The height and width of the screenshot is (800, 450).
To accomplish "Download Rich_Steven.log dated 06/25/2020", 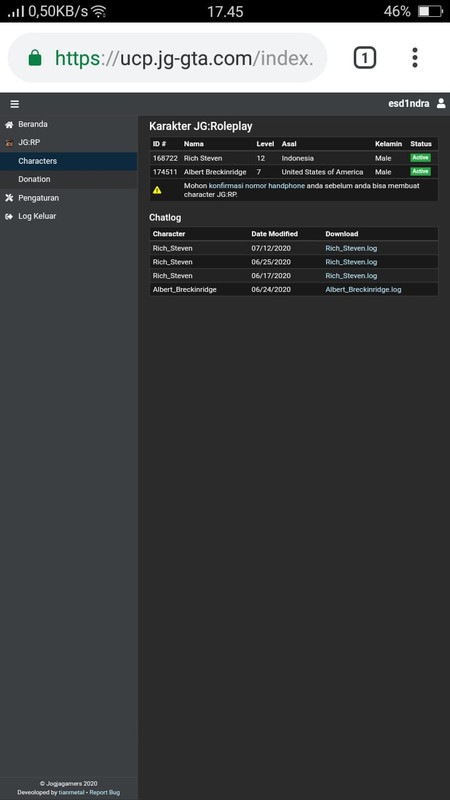I will pos(351,262).
